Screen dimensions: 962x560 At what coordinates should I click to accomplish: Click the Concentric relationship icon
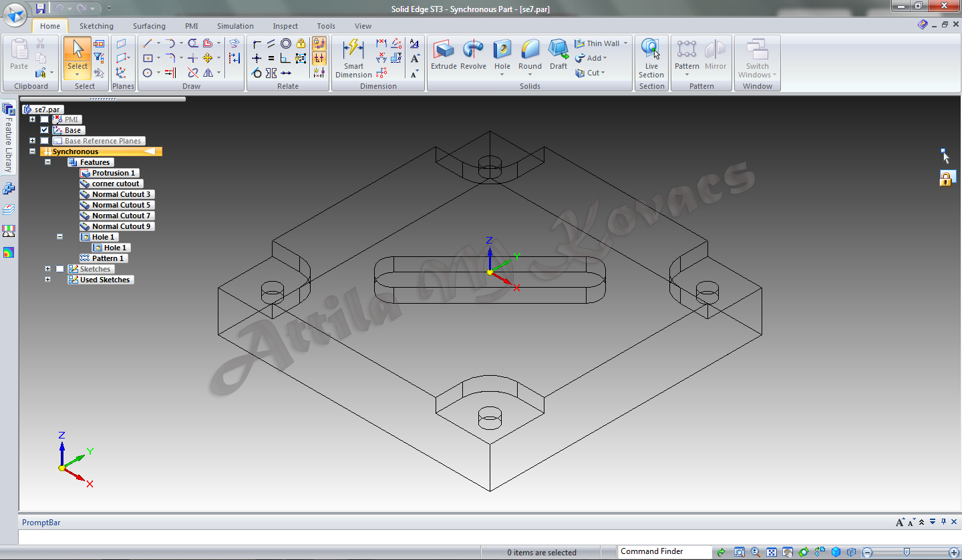(286, 43)
